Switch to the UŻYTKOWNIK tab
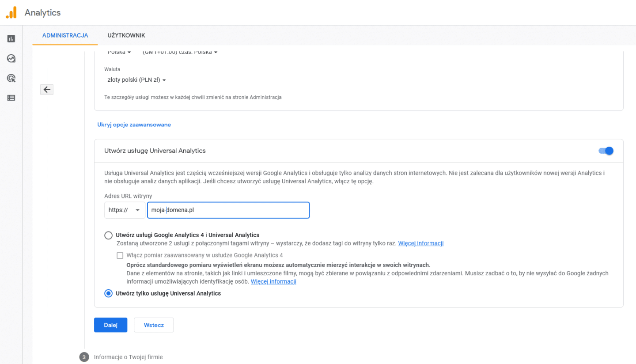This screenshot has width=636, height=364. (126, 35)
